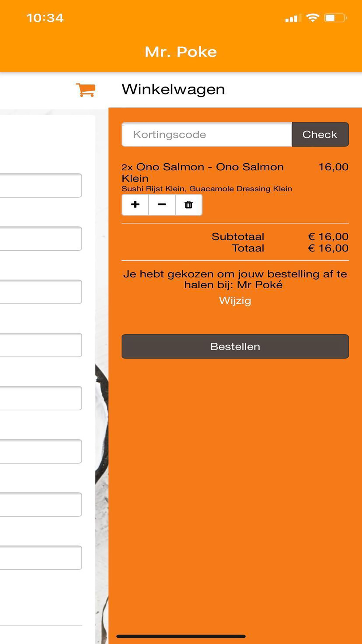The height and width of the screenshot is (644, 362).
Task: Tap the battery indicator icon
Action: point(336,18)
